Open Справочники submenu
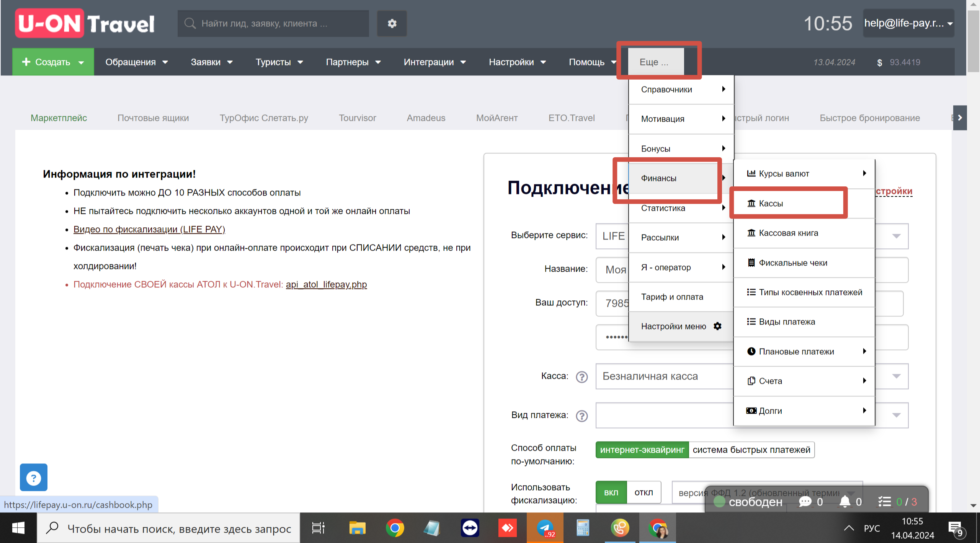 pos(681,90)
